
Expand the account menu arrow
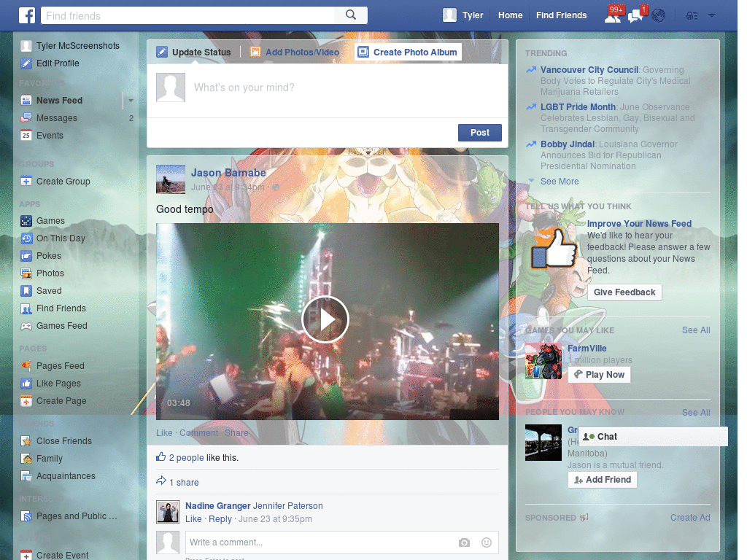[x=712, y=16]
